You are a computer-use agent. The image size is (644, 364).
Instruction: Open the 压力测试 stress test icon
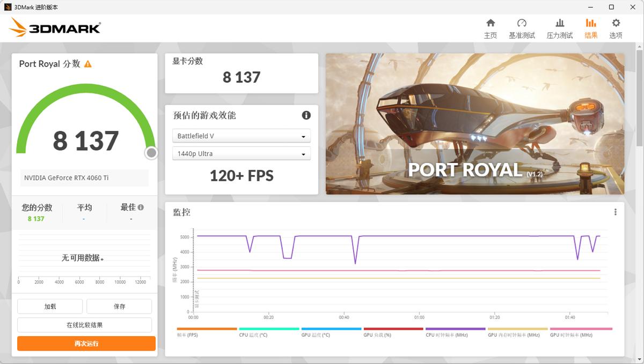[x=560, y=28]
